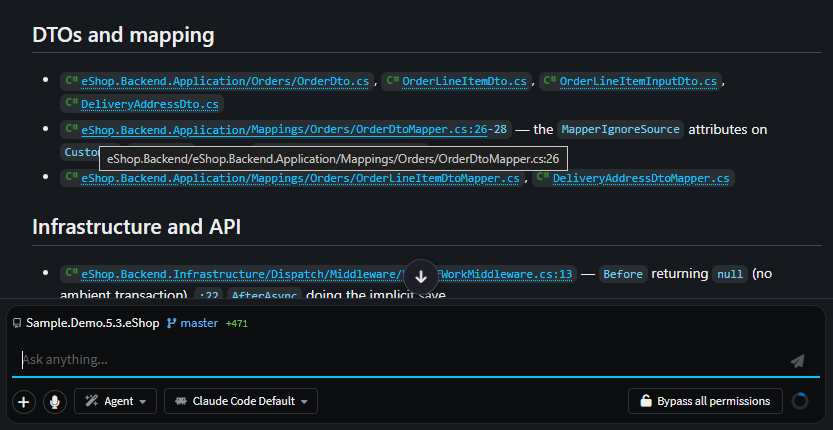The image size is (833, 430).
Task: Open UnitOfWorkMiddleware.cs:13 link
Action: coord(326,274)
